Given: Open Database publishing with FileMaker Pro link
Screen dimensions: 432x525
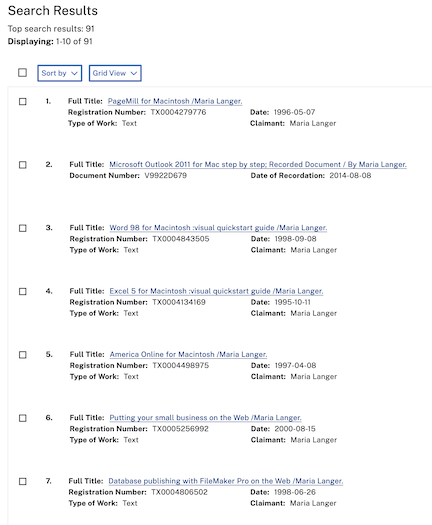Looking at the screenshot, I should tap(226, 481).
